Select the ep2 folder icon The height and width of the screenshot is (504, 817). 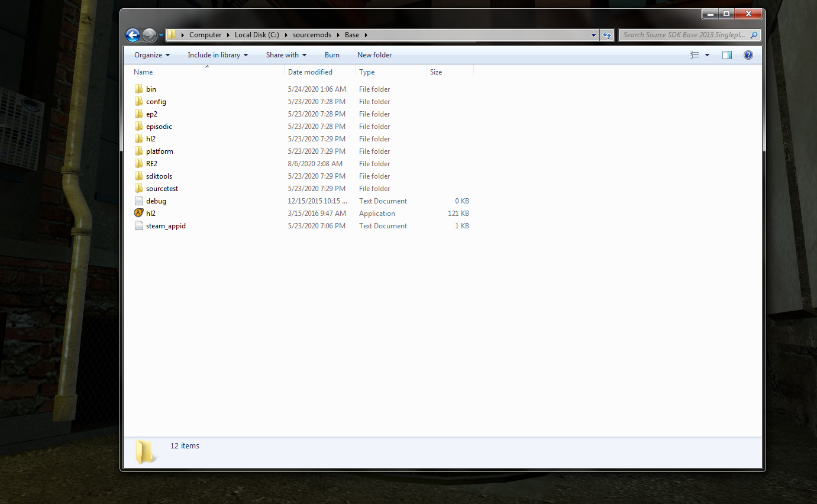(x=139, y=114)
